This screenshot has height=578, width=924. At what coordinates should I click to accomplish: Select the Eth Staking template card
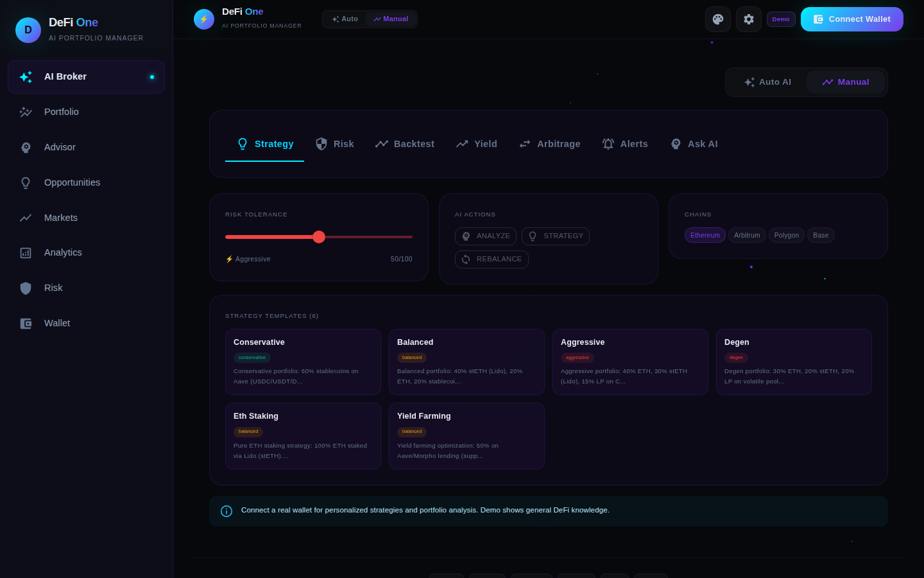pos(303,436)
